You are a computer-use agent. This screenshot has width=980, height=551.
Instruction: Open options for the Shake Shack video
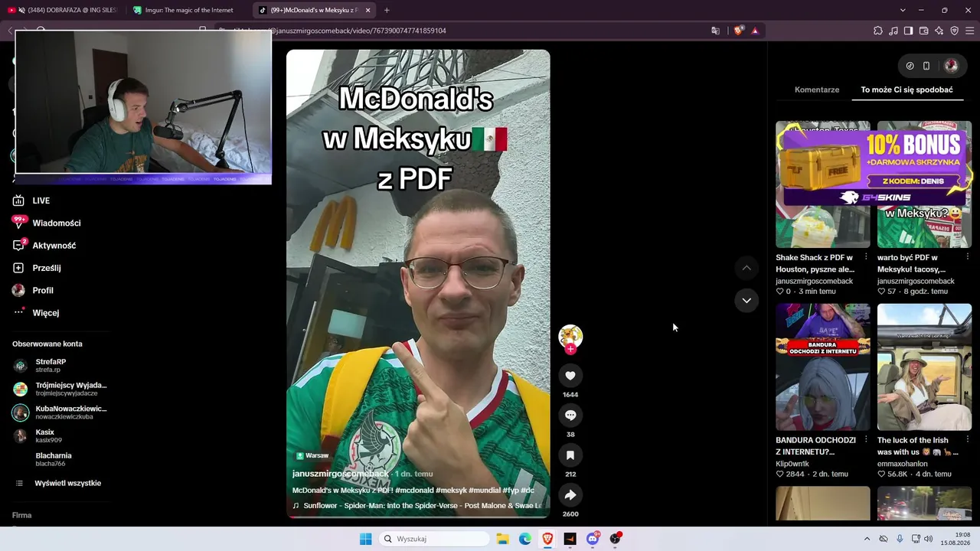tap(866, 258)
